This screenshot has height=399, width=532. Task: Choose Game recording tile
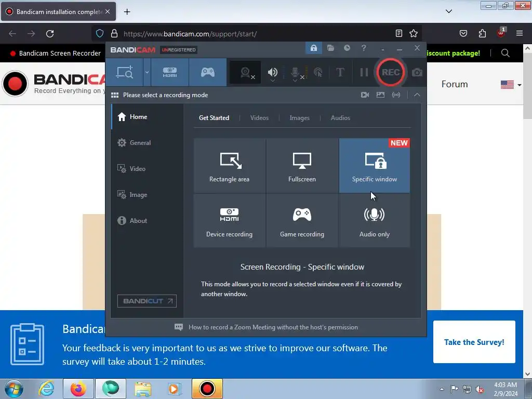[x=302, y=220]
